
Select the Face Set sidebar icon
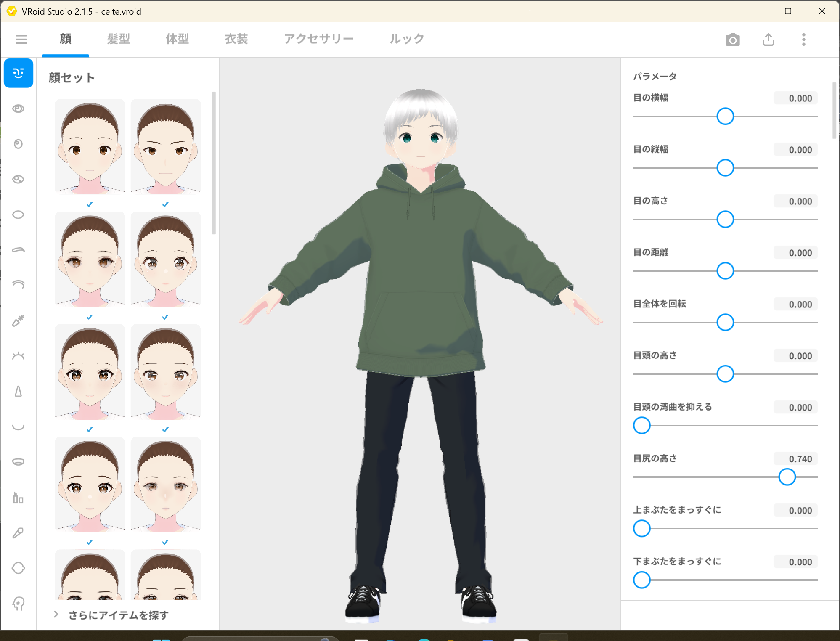point(19,73)
